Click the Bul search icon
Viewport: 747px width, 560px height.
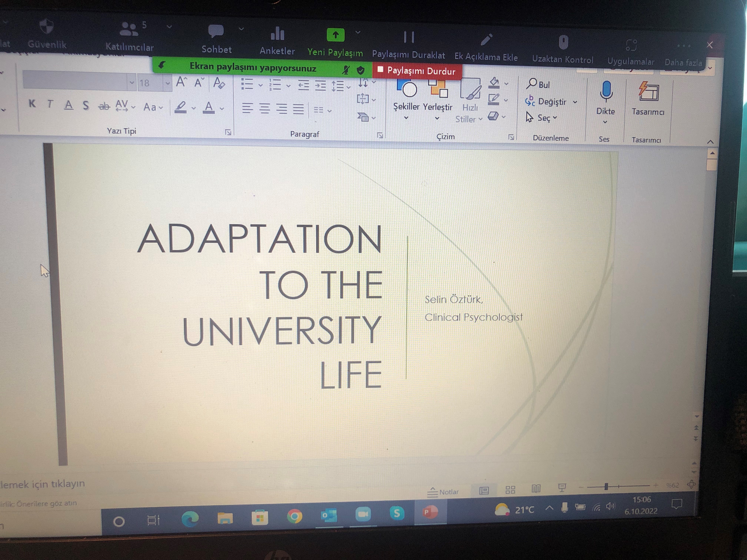pos(532,84)
